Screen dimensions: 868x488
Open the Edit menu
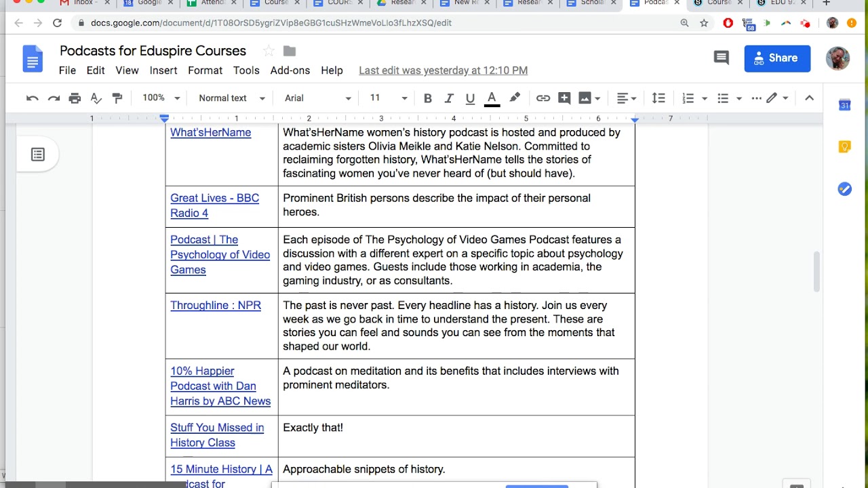click(x=96, y=70)
